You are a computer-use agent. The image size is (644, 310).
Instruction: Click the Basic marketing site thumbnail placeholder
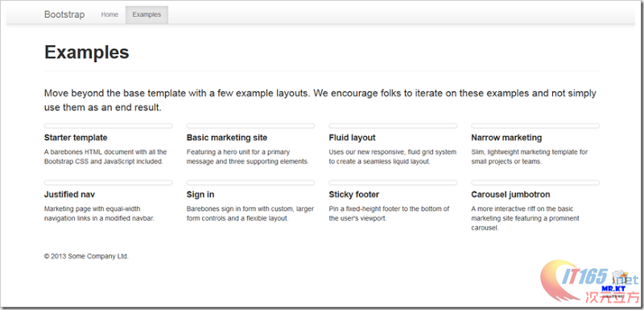coord(250,126)
